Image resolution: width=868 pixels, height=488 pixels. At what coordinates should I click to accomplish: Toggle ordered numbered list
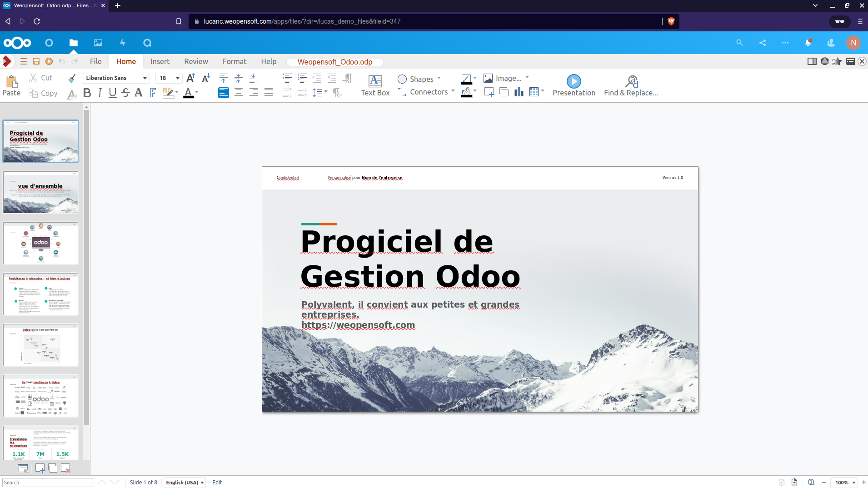302,78
